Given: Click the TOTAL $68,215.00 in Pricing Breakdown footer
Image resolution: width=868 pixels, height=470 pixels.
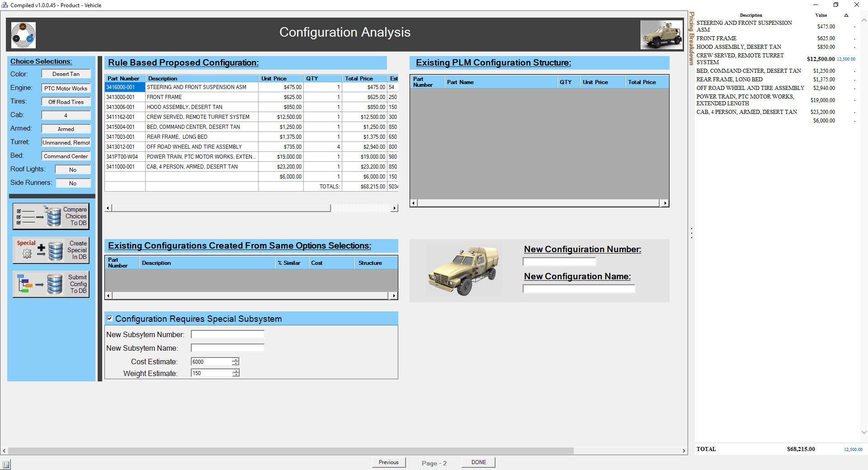Looking at the screenshot, I should [x=801, y=449].
